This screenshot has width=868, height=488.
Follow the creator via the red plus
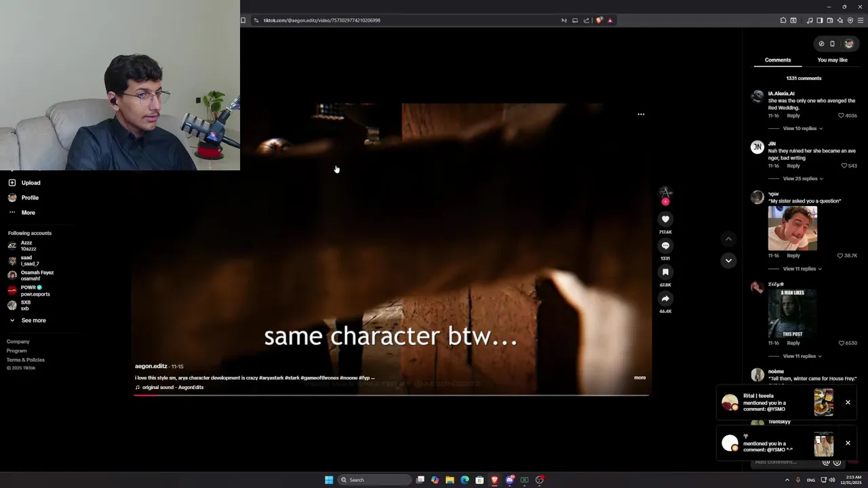coord(665,202)
